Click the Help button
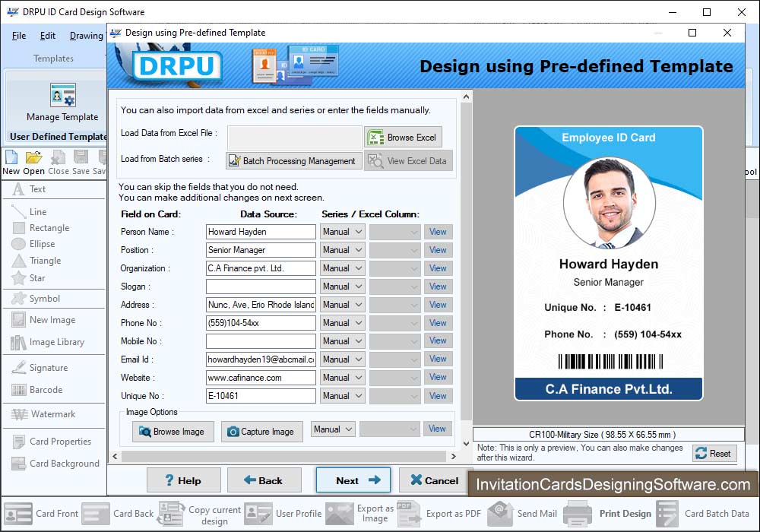 click(x=184, y=480)
